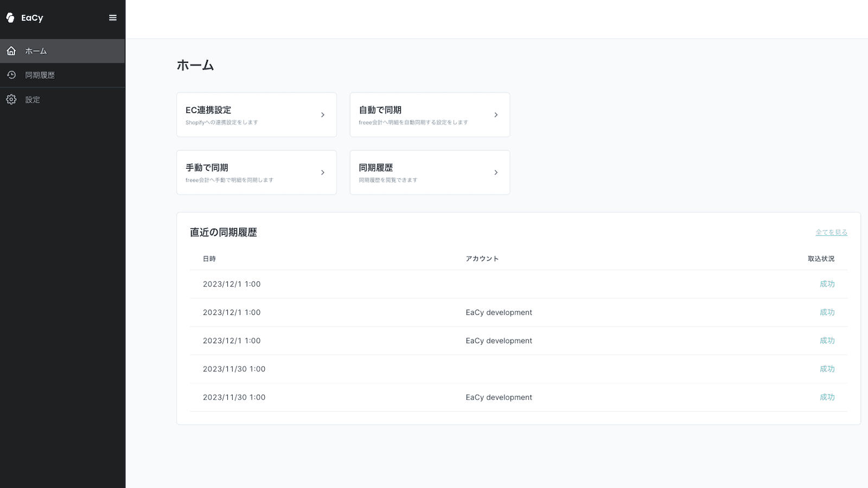The image size is (868, 488).
Task: Open the EC連携設定 card title
Action: (208, 110)
